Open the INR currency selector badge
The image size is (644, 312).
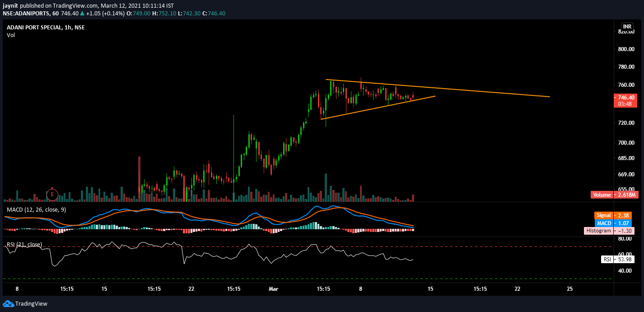coord(627,27)
